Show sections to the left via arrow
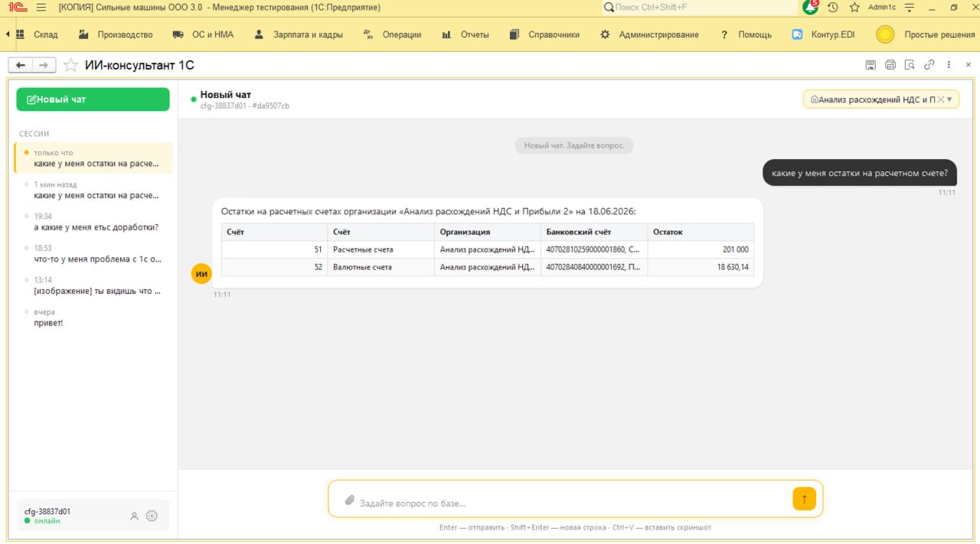This screenshot has height=544, width=980. pos(8,34)
